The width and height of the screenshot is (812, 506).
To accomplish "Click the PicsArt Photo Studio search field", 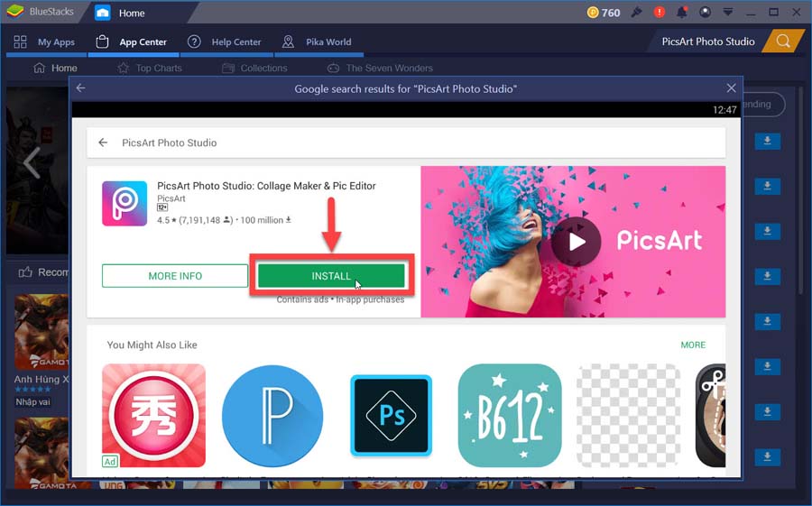I will click(x=707, y=41).
